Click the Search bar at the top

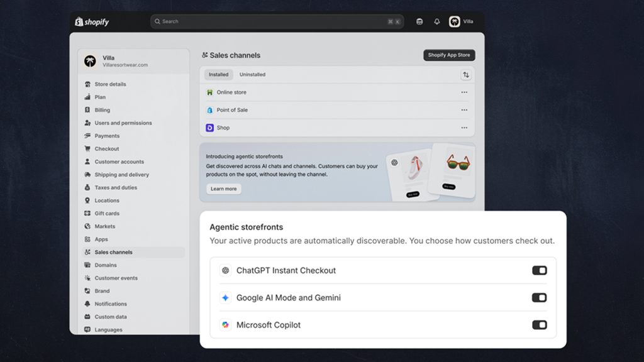pos(277,21)
